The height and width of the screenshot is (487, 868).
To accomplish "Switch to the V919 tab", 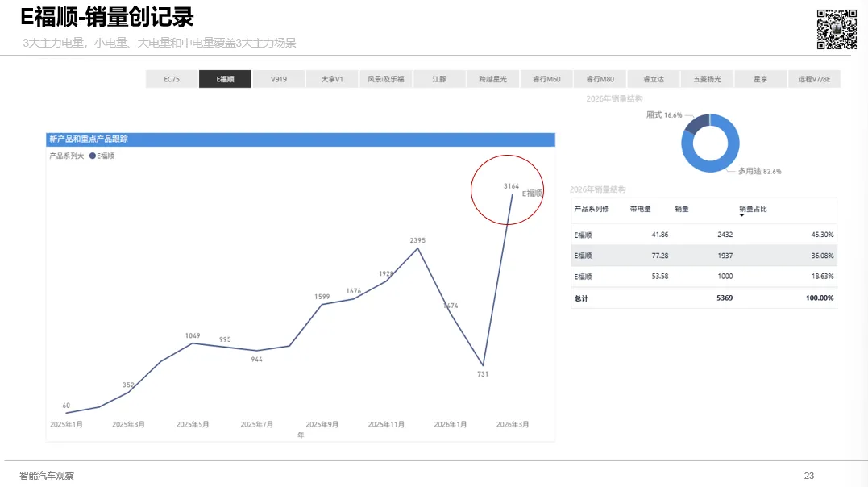I will pyautogui.click(x=278, y=78).
